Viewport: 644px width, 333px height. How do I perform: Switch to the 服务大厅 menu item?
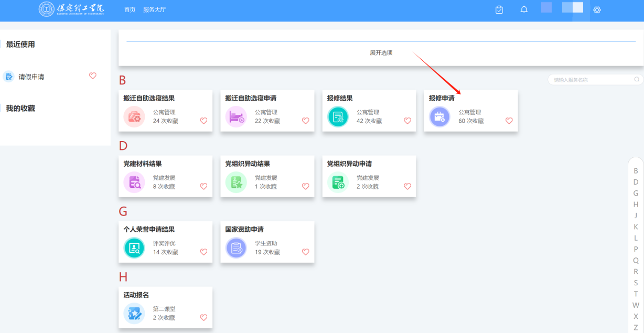[x=155, y=9]
